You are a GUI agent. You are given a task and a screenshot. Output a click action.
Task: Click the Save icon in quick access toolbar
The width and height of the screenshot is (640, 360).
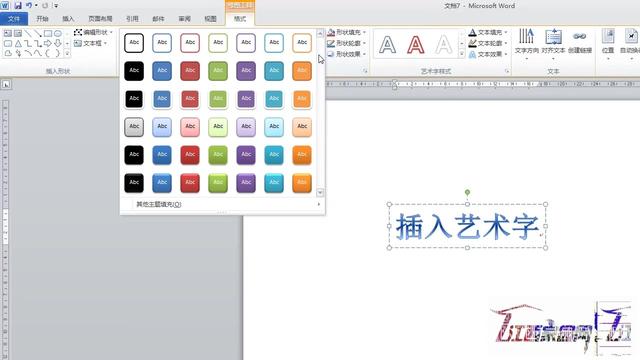[x=18, y=6]
